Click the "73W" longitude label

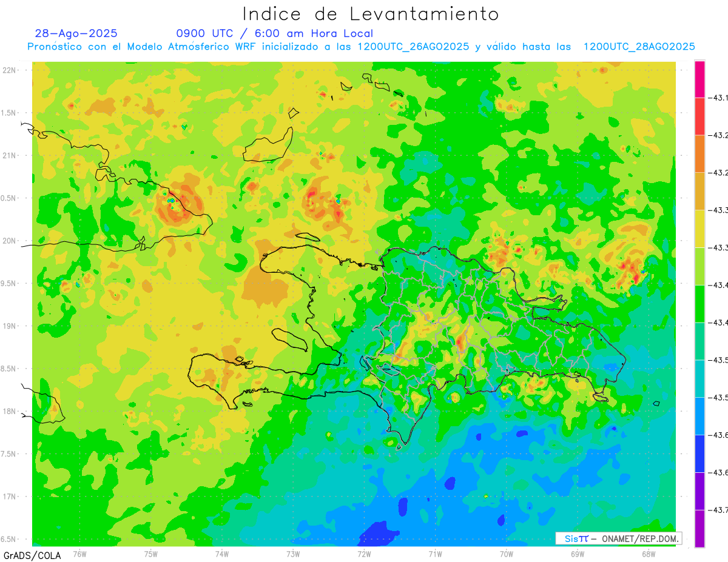coord(293,554)
